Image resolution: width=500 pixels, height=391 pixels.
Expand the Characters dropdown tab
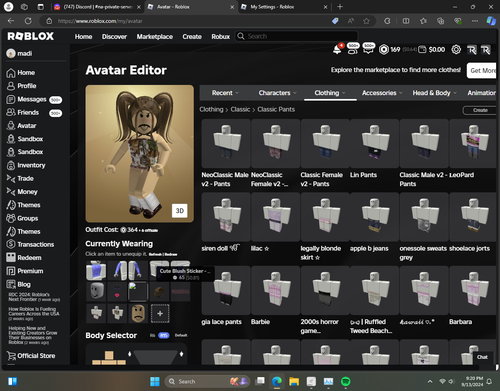[x=277, y=93]
